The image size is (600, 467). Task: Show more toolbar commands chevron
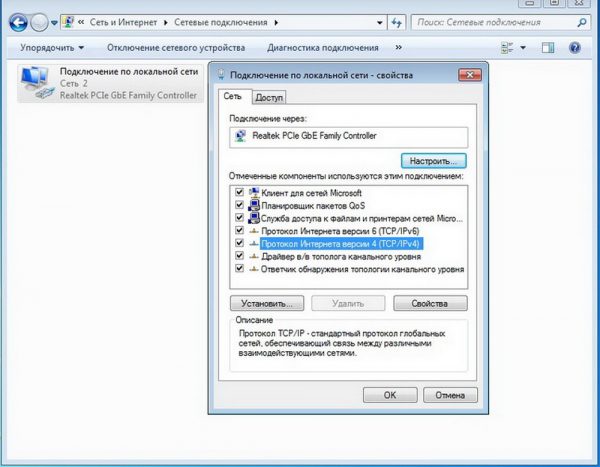click(x=398, y=47)
